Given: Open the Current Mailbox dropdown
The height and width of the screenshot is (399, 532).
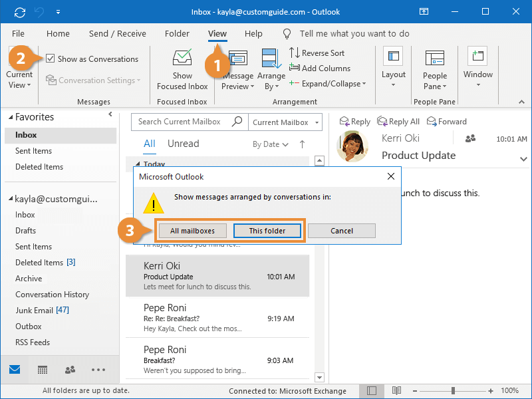Looking at the screenshot, I should [286, 122].
